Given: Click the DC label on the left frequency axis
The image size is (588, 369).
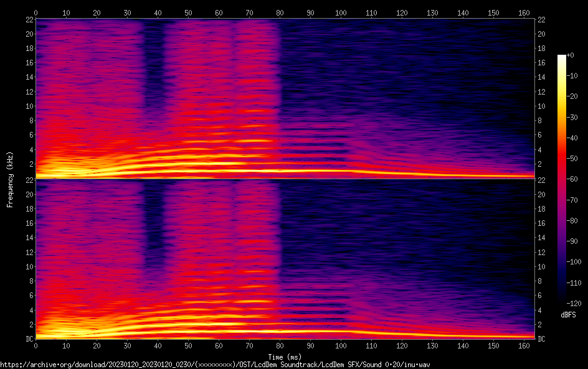Looking at the screenshot, I should 28,339.
